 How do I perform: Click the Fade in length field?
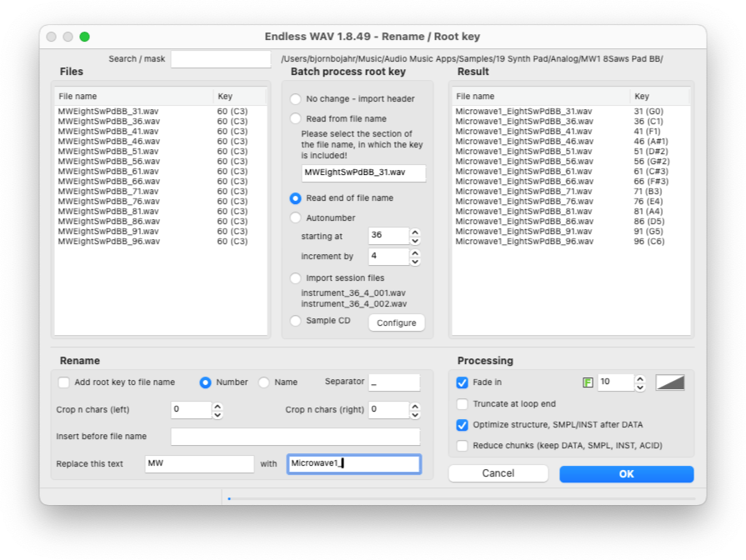click(x=616, y=382)
